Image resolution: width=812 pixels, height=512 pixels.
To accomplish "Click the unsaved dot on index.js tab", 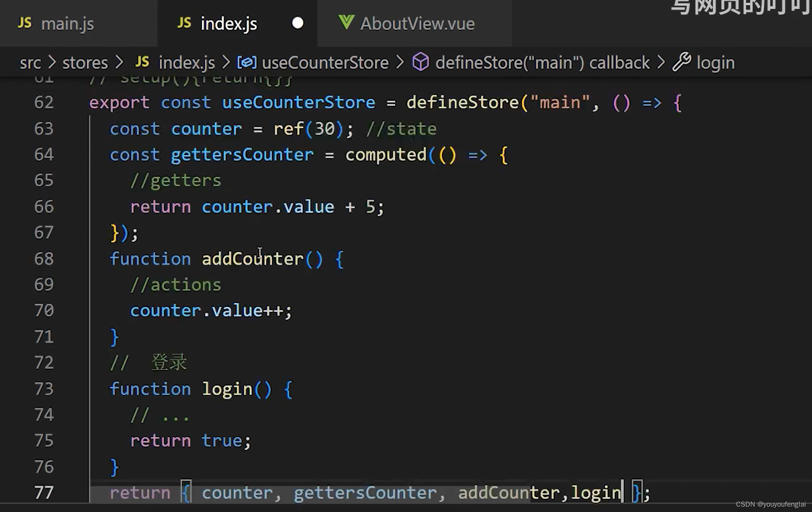I will pyautogui.click(x=298, y=23).
